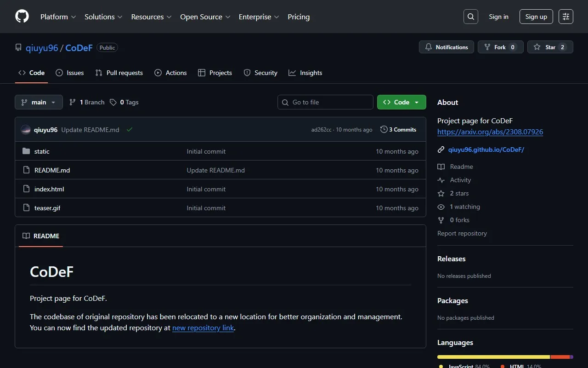Click the GitHub logo icon
The image size is (588, 368).
(x=22, y=17)
